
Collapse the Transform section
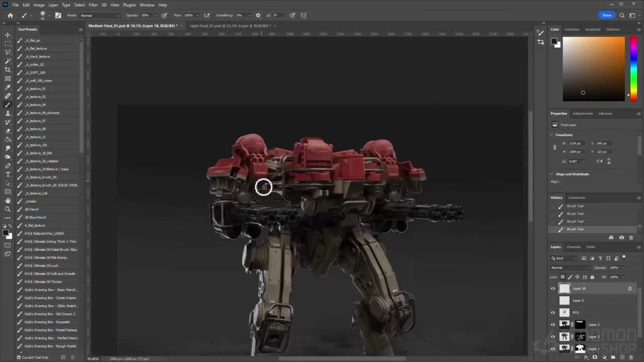[x=551, y=135]
